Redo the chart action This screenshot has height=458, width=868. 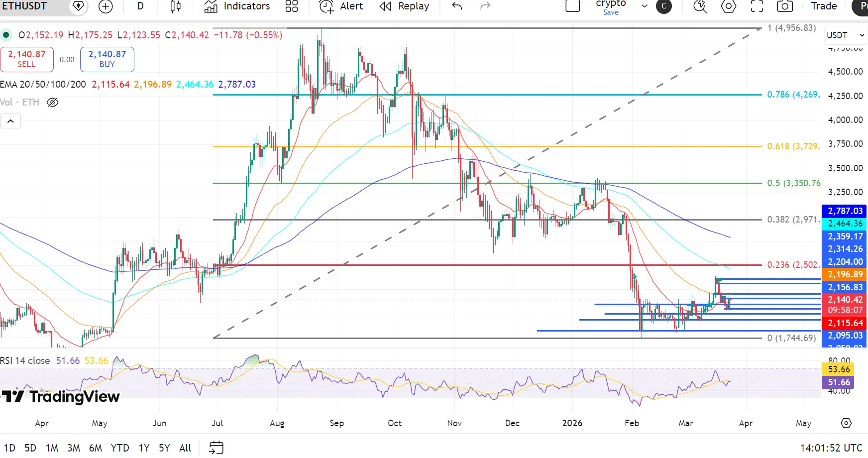click(485, 6)
